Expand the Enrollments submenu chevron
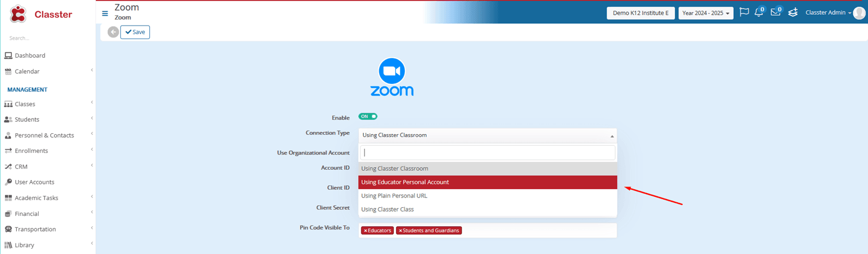 (92, 150)
